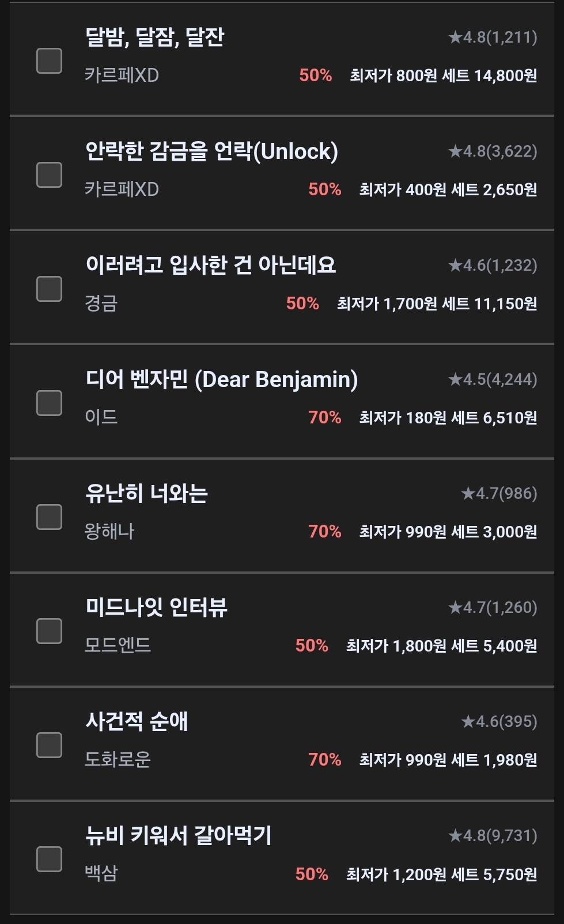Viewport: 564px width, 924px height.
Task: Click the title 뉴비 키워서 갈아먹기
Action: 178,835
